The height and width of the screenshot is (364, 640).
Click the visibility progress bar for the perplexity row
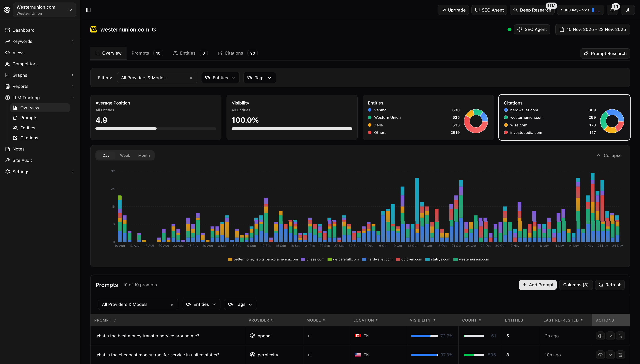(x=424, y=355)
